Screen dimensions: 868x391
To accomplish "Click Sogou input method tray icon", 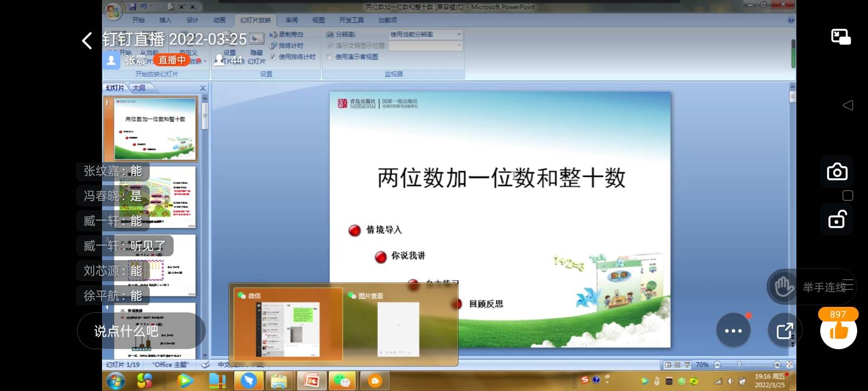I will [585, 380].
